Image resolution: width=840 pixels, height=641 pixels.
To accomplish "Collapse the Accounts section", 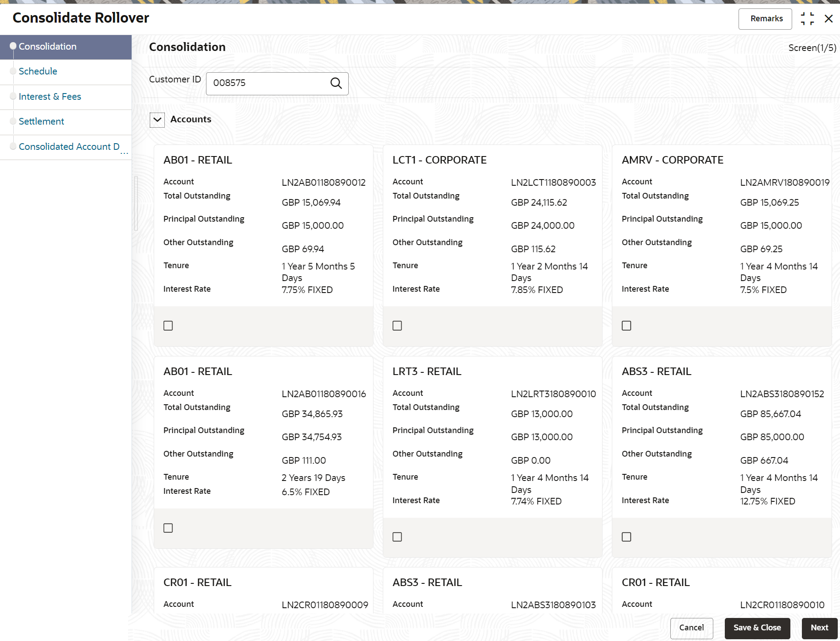I will (x=157, y=120).
